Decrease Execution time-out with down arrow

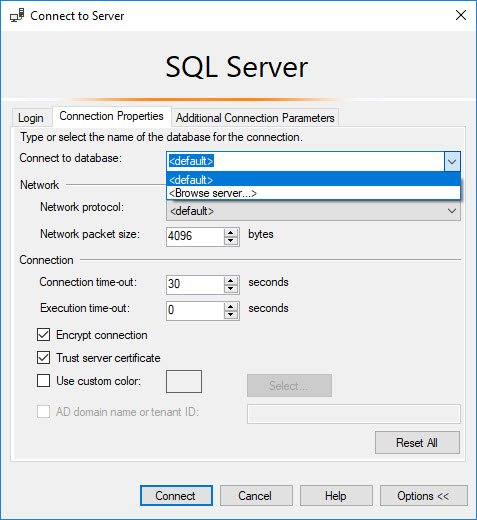(231, 315)
